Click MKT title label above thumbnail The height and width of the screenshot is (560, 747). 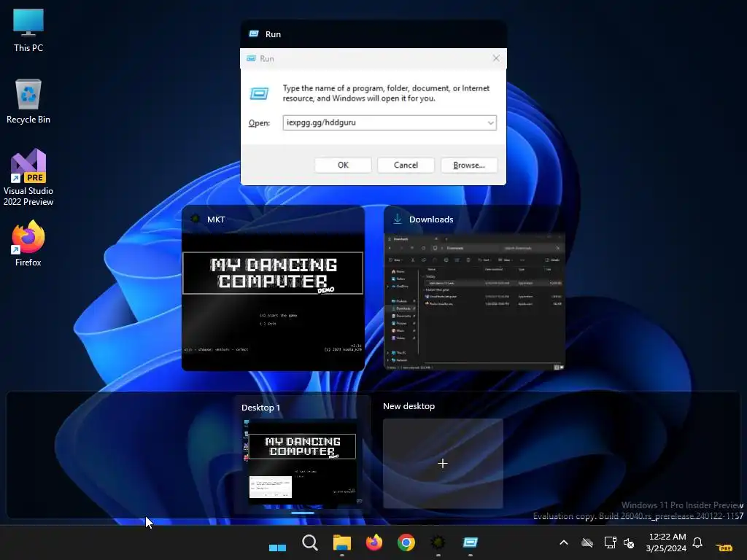216,219
